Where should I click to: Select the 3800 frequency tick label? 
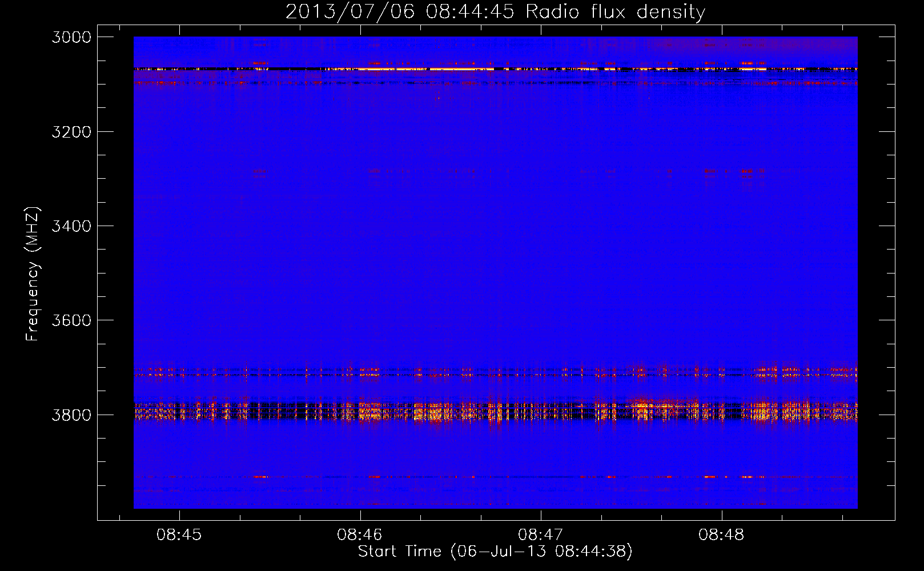click(x=71, y=415)
